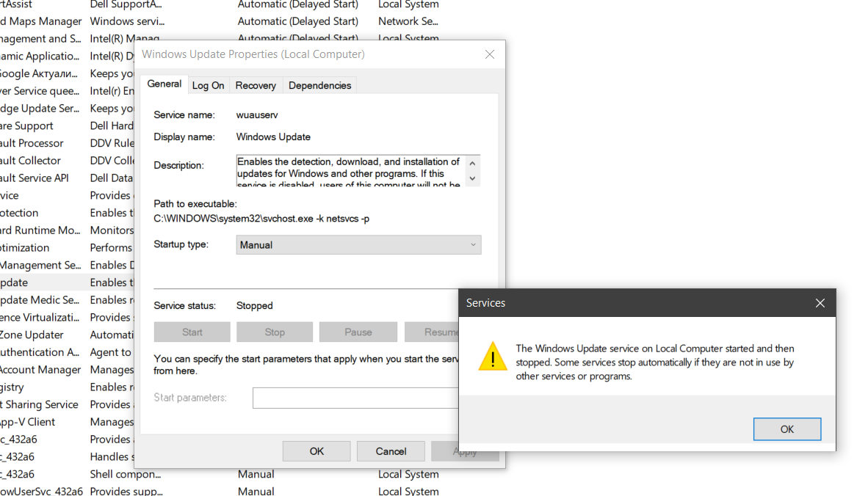Select 'dge Update Ser...' service row
The image size is (868, 496).
(40, 109)
